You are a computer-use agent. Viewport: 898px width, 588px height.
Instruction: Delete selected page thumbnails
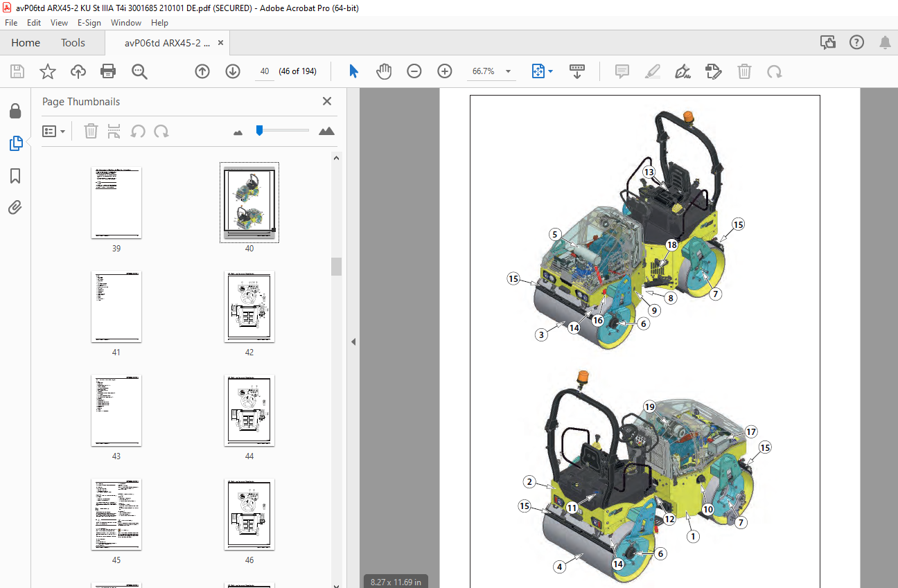(x=91, y=131)
